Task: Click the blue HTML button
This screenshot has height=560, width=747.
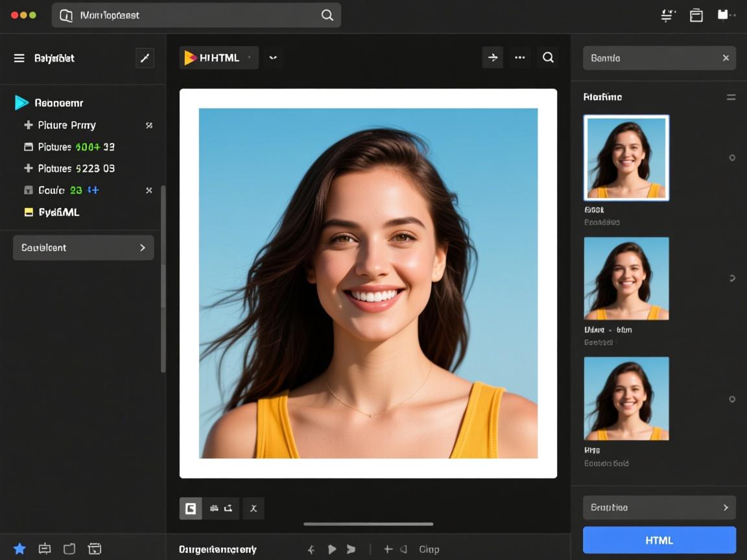Action: pos(659,540)
